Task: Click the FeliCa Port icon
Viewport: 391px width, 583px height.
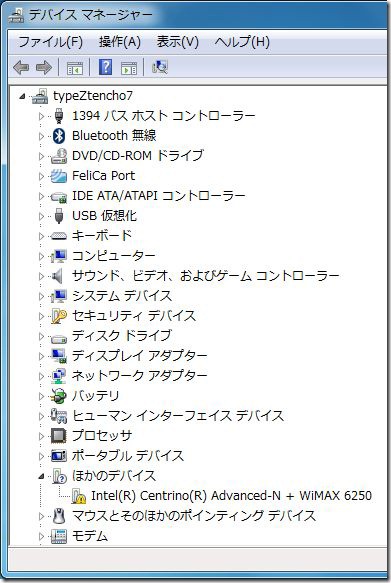Action: tap(59, 176)
